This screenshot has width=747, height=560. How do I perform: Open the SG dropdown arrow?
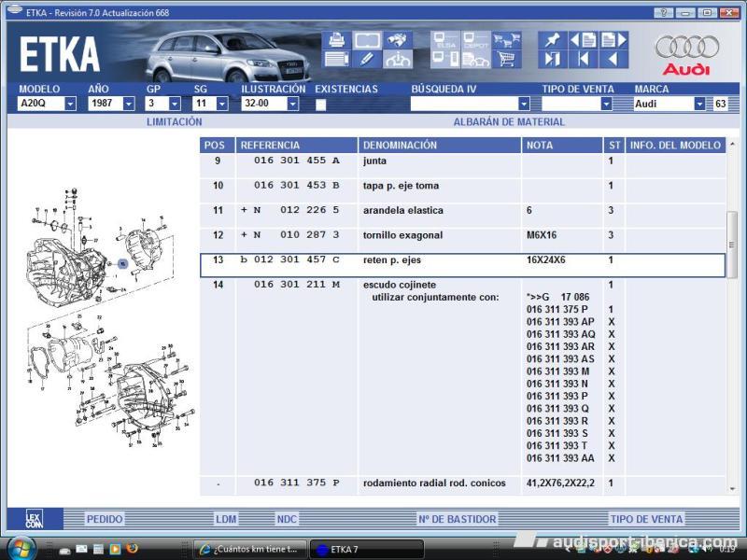[222, 104]
